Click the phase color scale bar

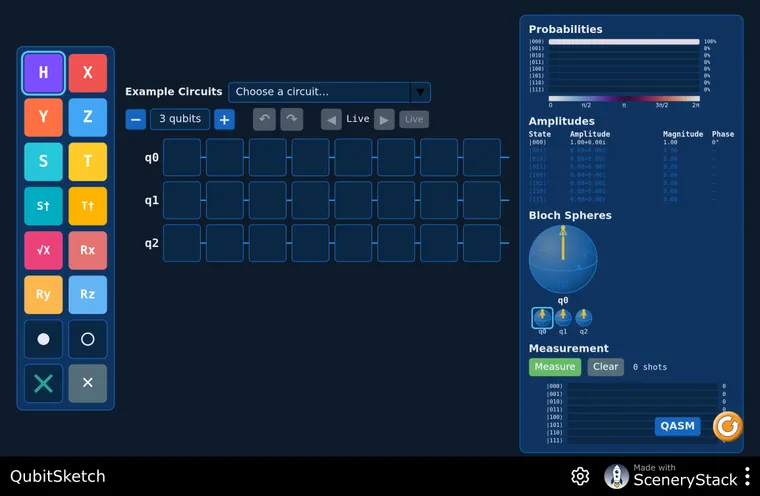(x=624, y=98)
